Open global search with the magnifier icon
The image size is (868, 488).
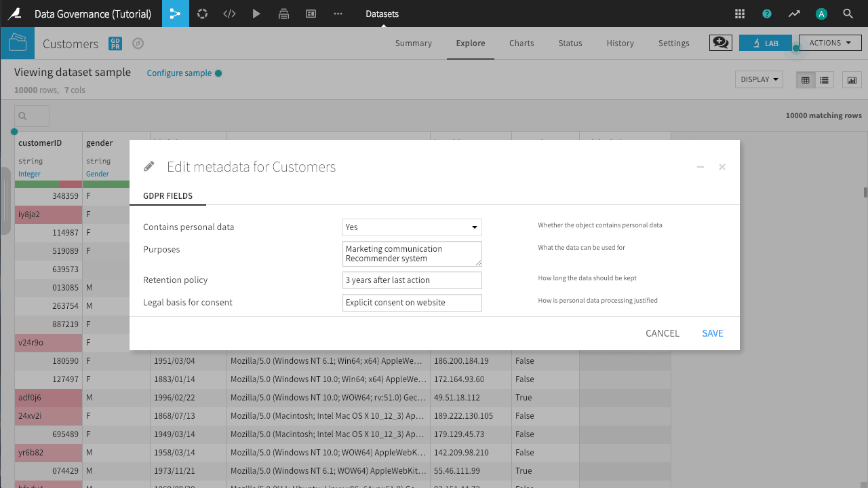848,14
